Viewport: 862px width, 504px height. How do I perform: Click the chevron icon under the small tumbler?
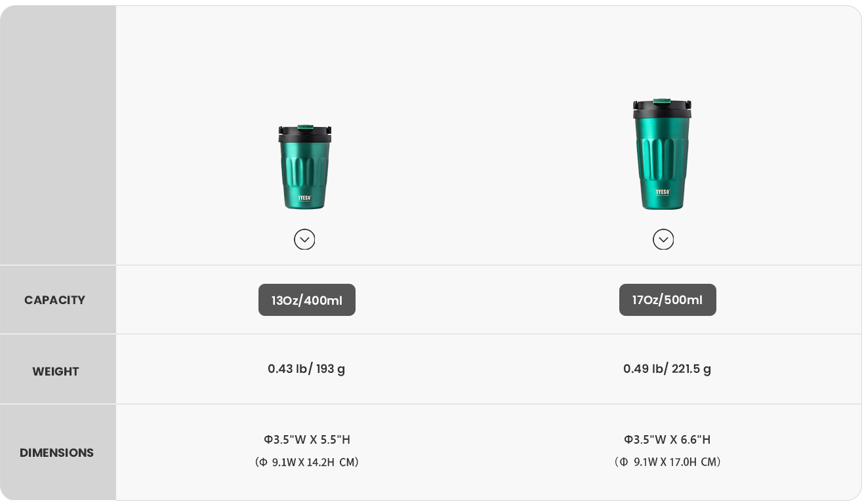tap(304, 240)
